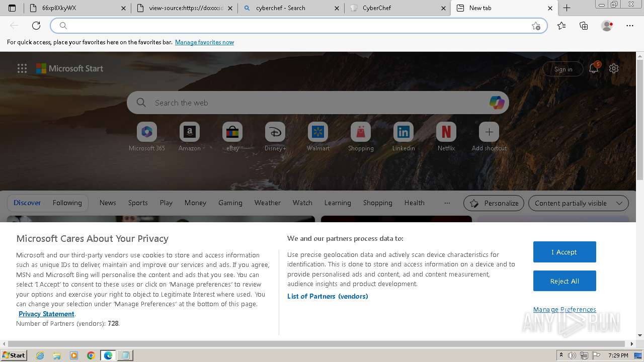The width and height of the screenshot is (644, 362).
Task: Click the browser refresh button
Action: click(36, 26)
